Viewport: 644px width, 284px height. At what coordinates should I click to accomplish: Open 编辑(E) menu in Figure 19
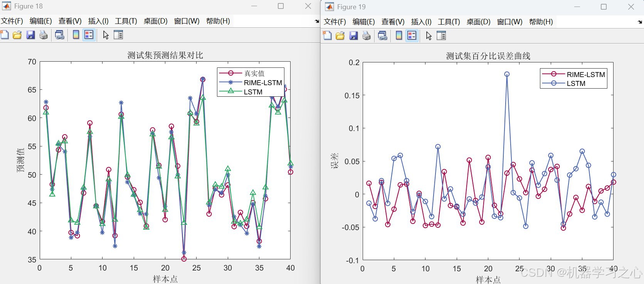click(364, 22)
